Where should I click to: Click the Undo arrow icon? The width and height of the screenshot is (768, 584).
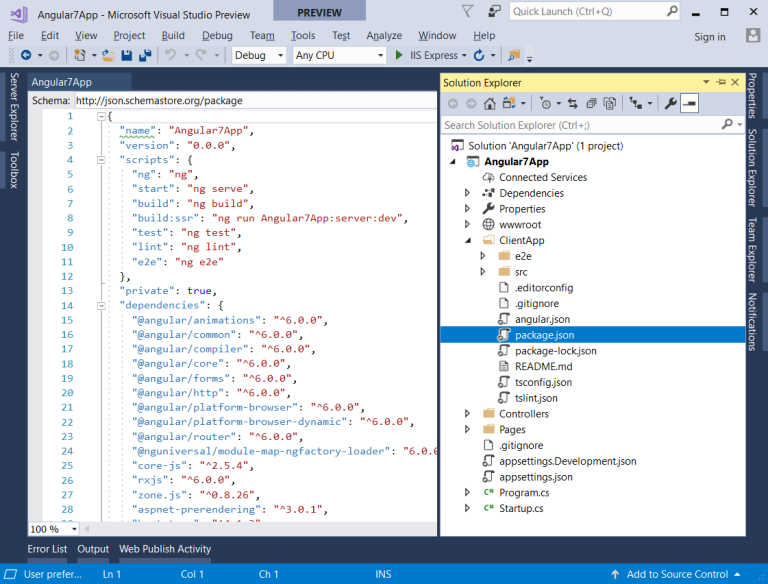point(170,55)
